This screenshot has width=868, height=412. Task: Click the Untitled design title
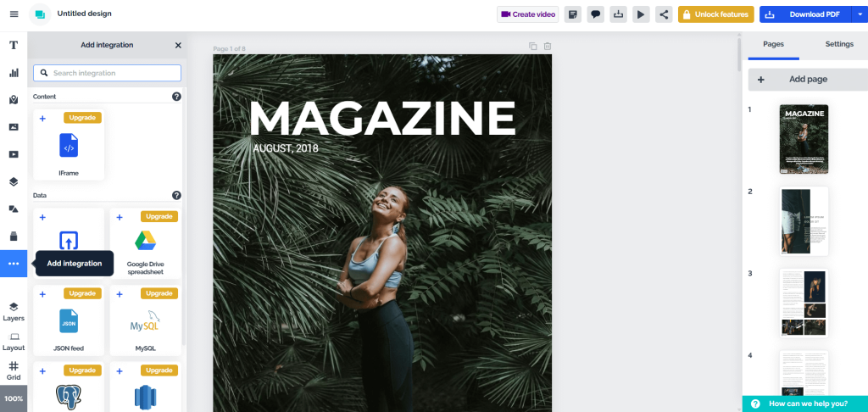[84, 14]
